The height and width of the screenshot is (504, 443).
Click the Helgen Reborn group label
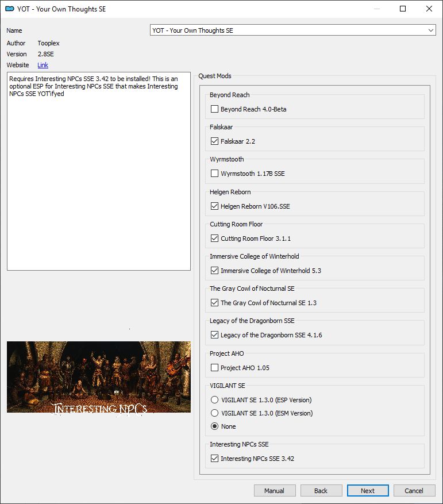click(230, 192)
